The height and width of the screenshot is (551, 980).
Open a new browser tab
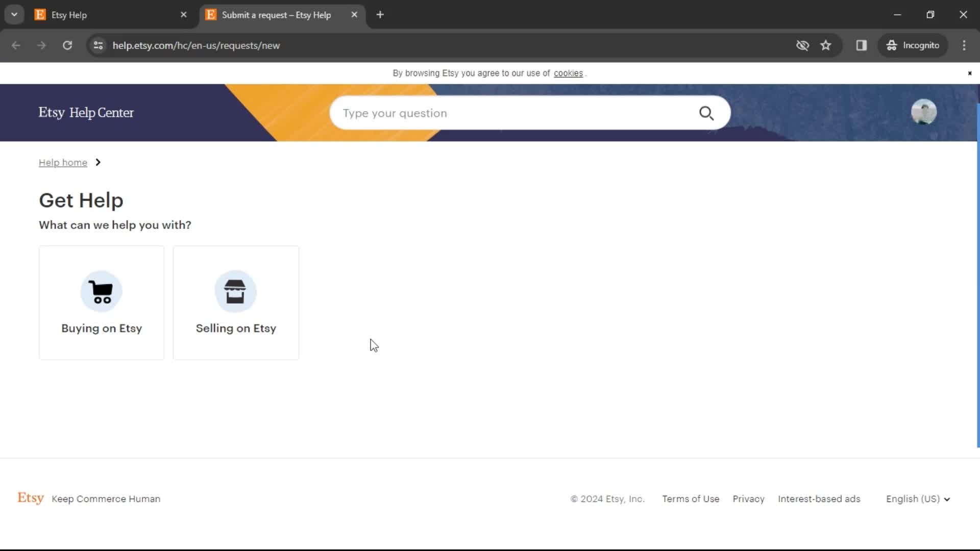[x=380, y=15]
